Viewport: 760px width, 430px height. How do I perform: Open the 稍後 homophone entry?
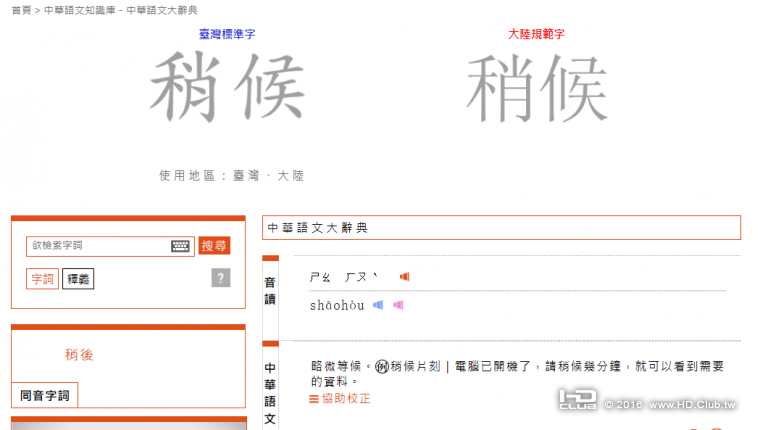click(79, 355)
